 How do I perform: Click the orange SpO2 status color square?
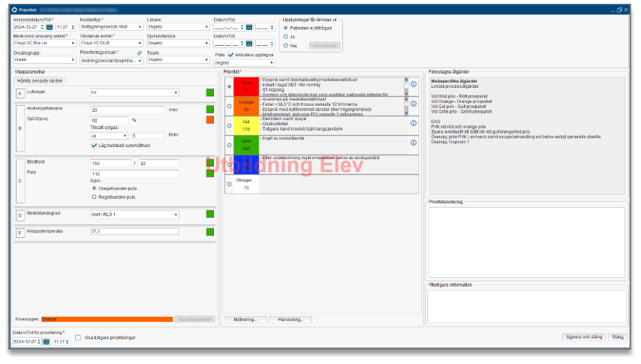(210, 119)
